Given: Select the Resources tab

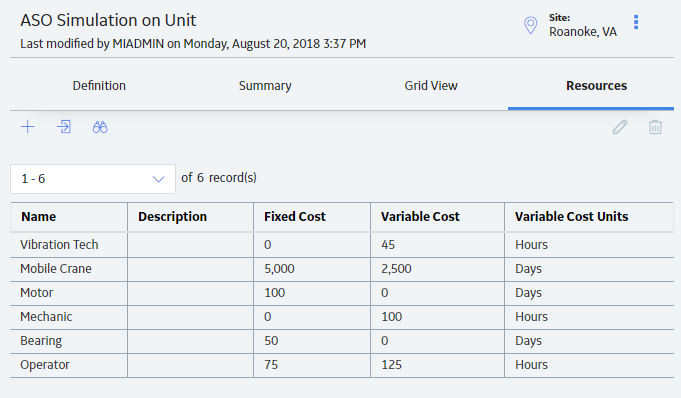Looking at the screenshot, I should pyautogui.click(x=596, y=86).
